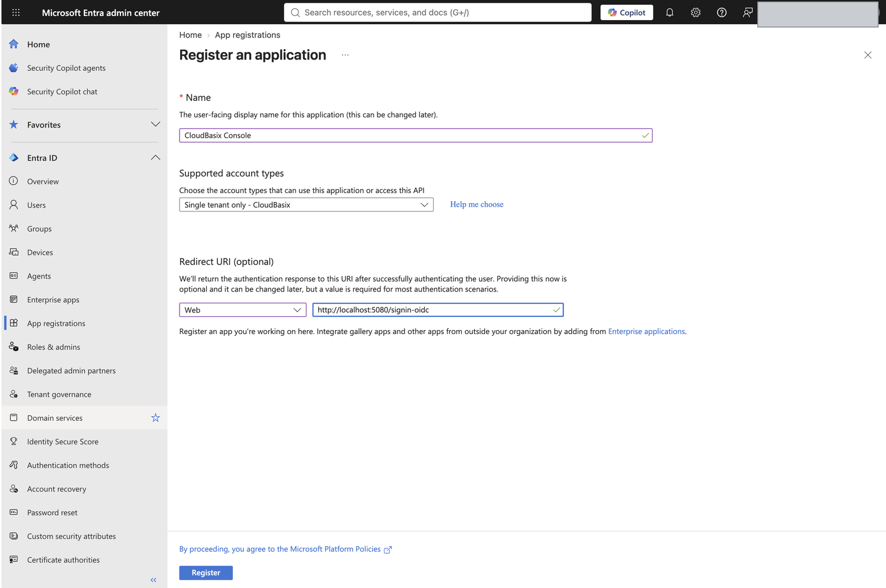Click the Identity Secure Score trophy icon
886x588 pixels.
click(14, 441)
